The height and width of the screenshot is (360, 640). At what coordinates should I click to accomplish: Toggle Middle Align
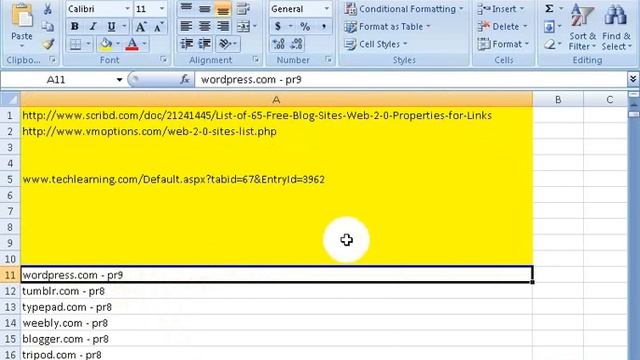pyautogui.click(x=204, y=9)
